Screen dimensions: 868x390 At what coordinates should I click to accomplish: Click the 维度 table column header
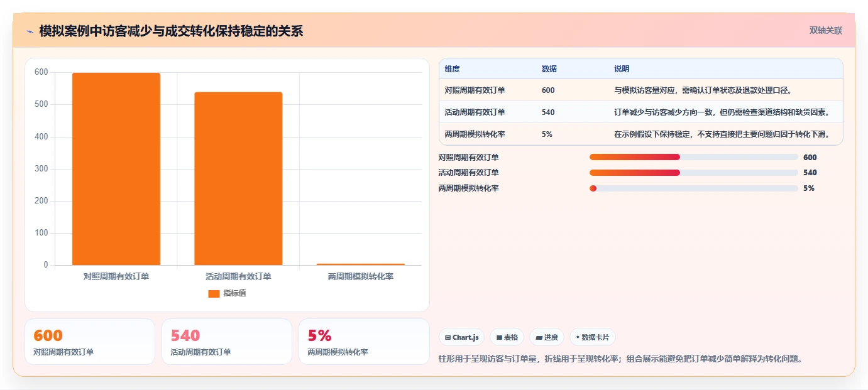[452, 69]
